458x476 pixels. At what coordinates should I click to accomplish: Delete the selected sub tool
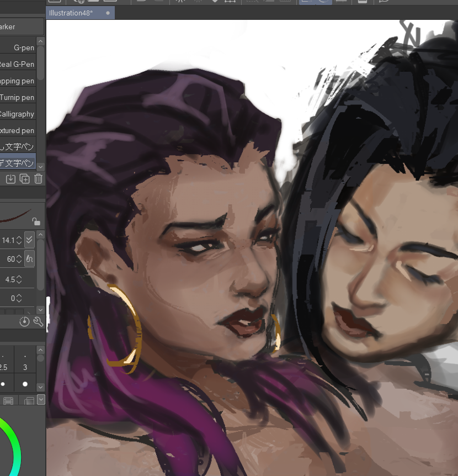coord(38,178)
